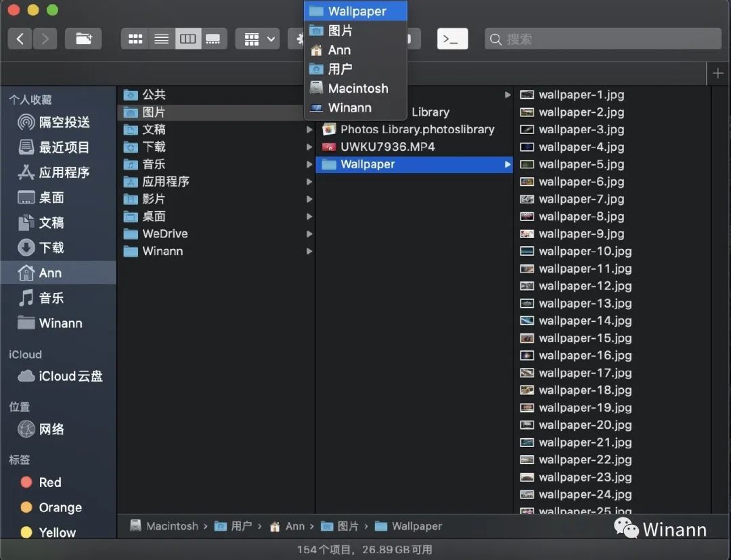Click the Red tag color dot
Image resolution: width=731 pixels, height=560 pixels.
point(26,482)
